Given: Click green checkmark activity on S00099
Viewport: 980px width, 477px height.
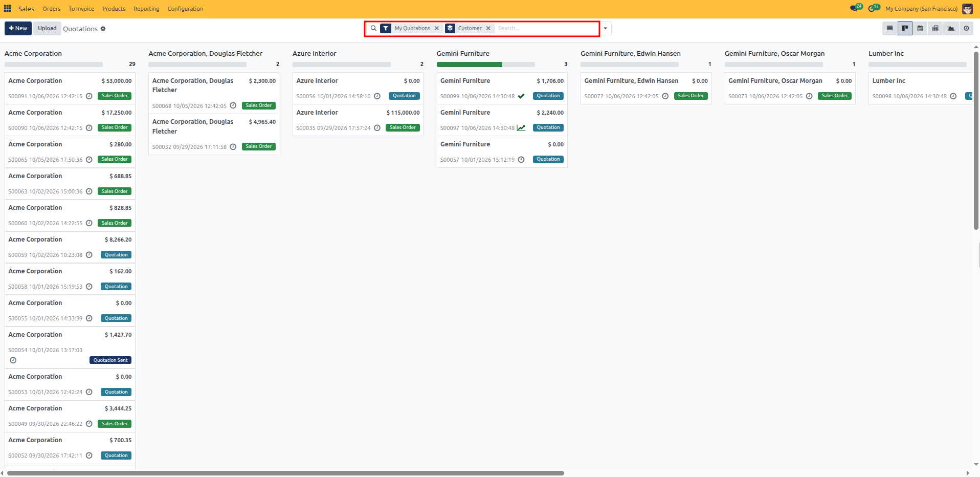Looking at the screenshot, I should tap(521, 96).
